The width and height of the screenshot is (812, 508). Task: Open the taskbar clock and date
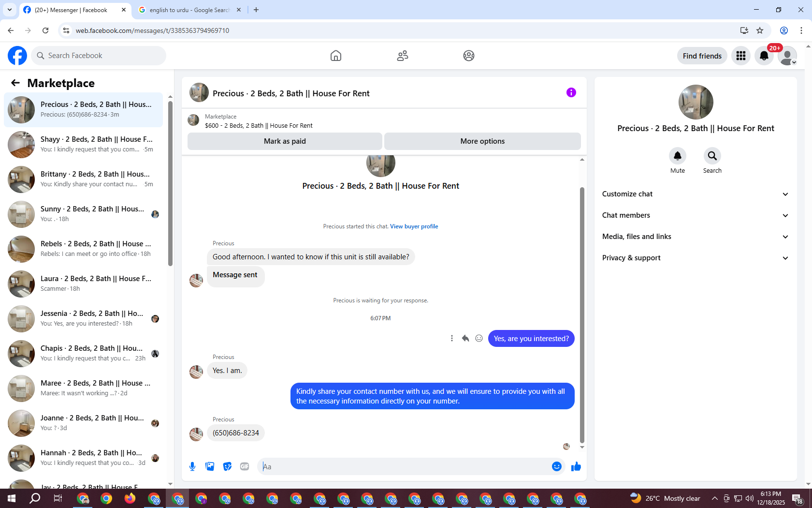[770, 498]
